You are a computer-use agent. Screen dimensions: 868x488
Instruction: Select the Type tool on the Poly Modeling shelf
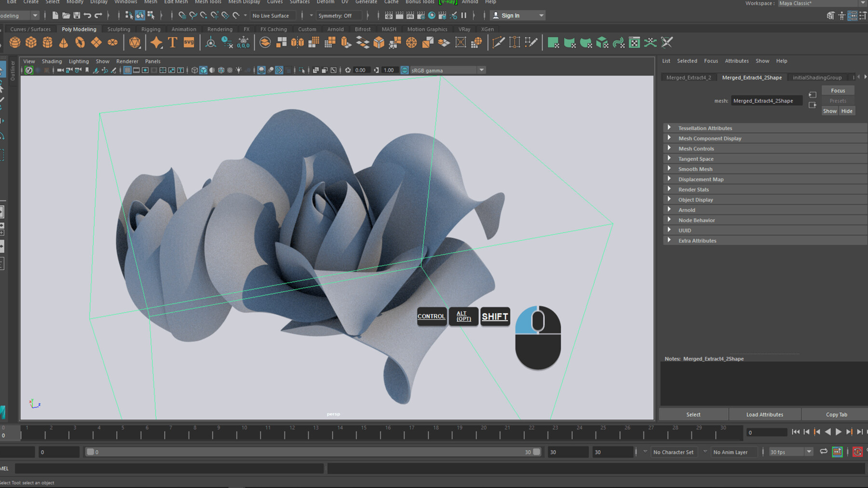pyautogui.click(x=172, y=42)
